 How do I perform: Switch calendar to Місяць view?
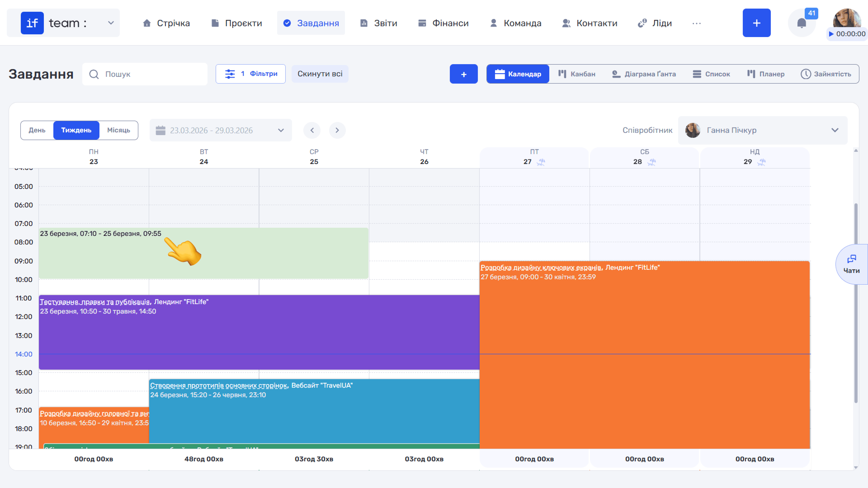pos(119,130)
